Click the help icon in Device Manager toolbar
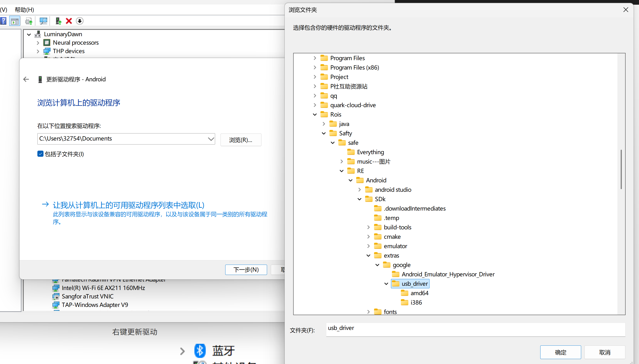The height and width of the screenshot is (364, 639). point(3,21)
